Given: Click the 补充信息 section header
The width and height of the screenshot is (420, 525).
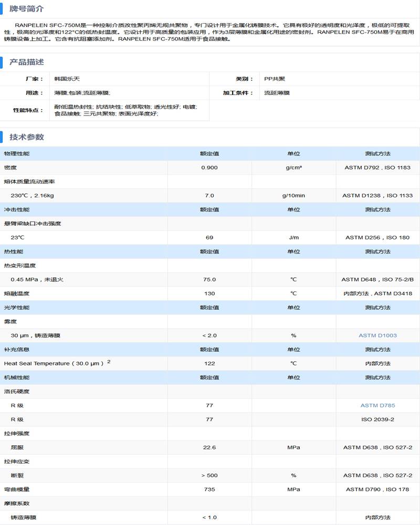Looking at the screenshot, I should (17, 350).
